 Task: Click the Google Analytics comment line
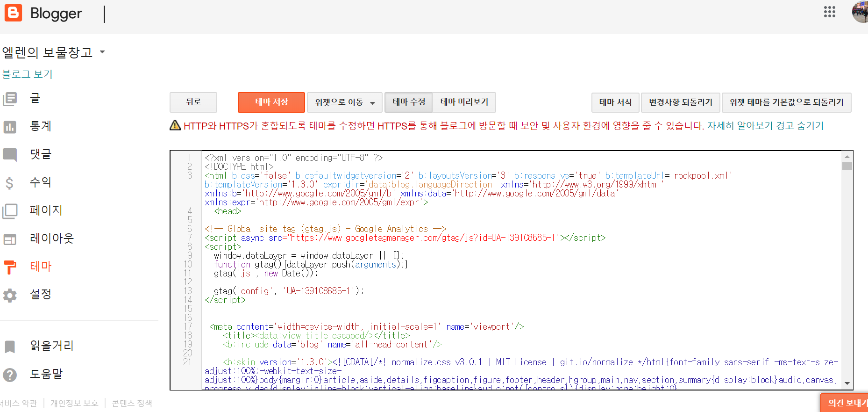[x=325, y=229]
